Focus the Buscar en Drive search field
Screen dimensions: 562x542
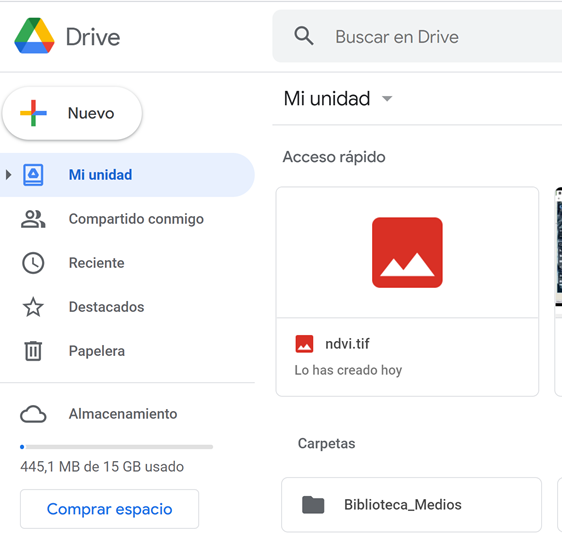point(417,36)
